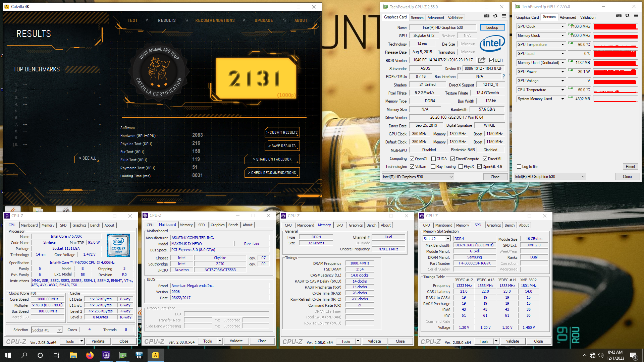Expand the Memory Clock sensor dropdown
The width and height of the screenshot is (644, 362).
(x=562, y=36)
